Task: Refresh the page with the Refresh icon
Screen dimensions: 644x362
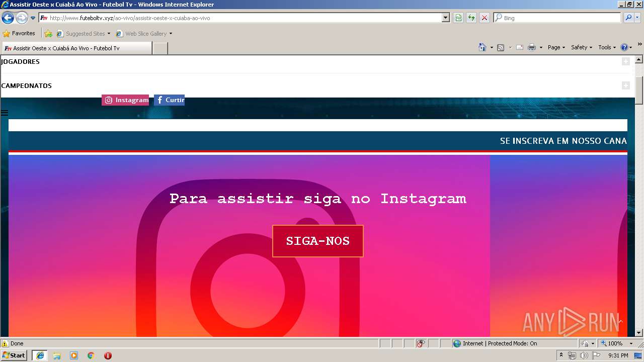Action: [x=471, y=18]
